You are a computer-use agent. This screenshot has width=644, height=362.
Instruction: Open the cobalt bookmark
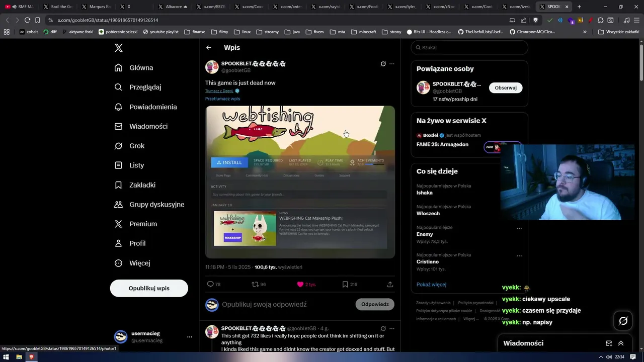29,32
